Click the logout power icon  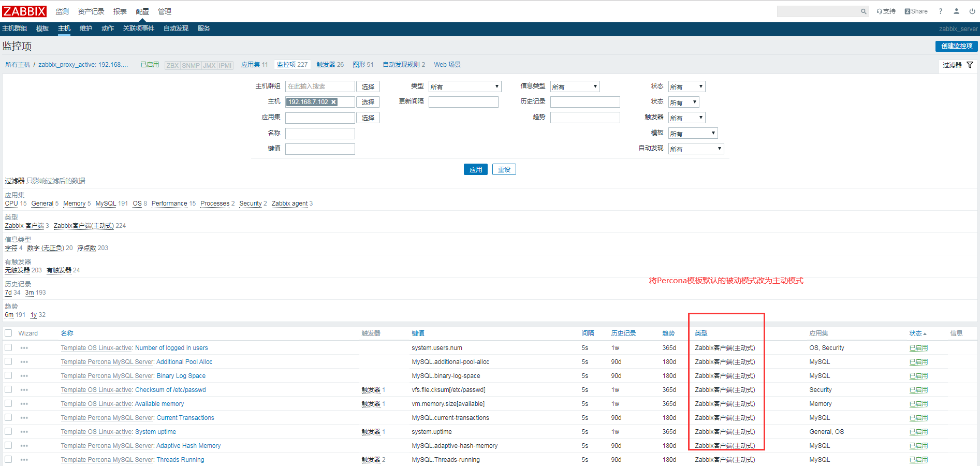tap(972, 11)
